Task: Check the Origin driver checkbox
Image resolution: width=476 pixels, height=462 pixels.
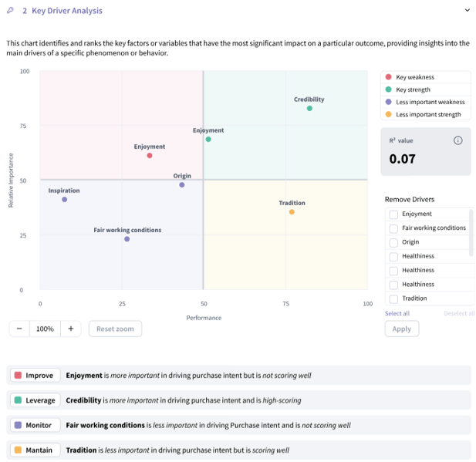Action: click(393, 242)
